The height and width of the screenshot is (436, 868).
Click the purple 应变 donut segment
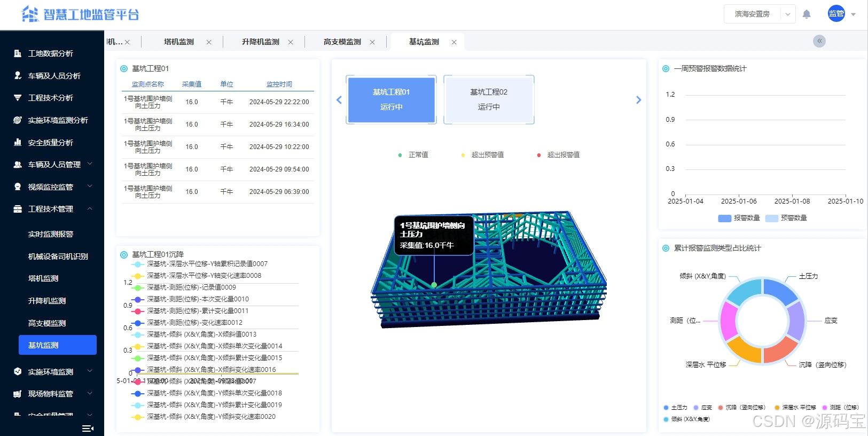[x=796, y=321]
